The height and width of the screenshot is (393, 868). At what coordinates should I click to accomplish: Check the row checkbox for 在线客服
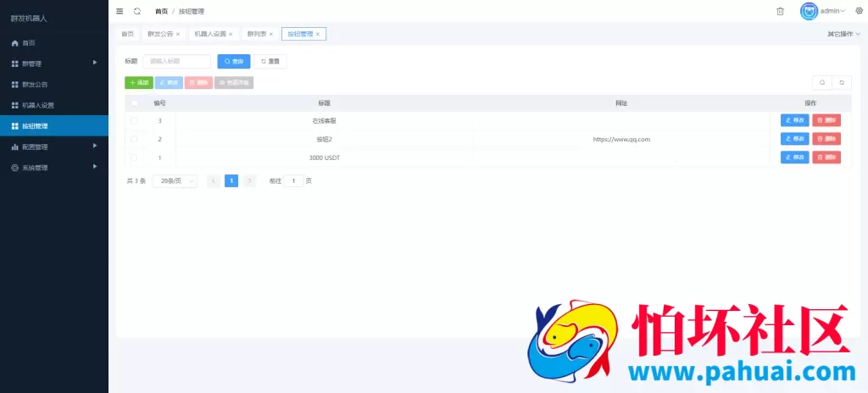pyautogui.click(x=134, y=120)
